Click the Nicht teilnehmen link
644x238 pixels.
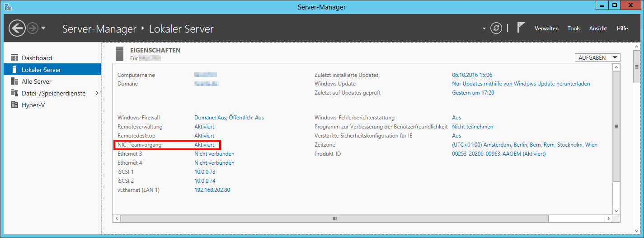pyautogui.click(x=472, y=127)
